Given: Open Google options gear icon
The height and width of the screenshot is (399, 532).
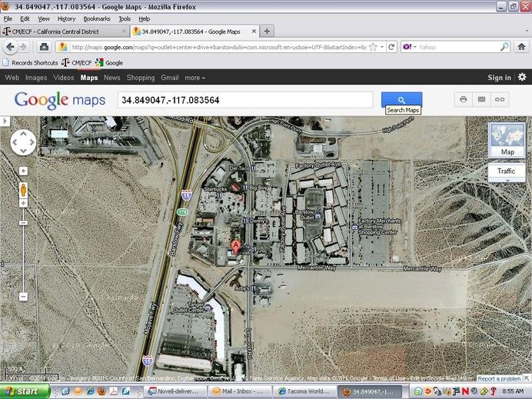Looking at the screenshot, I should pyautogui.click(x=522, y=77).
